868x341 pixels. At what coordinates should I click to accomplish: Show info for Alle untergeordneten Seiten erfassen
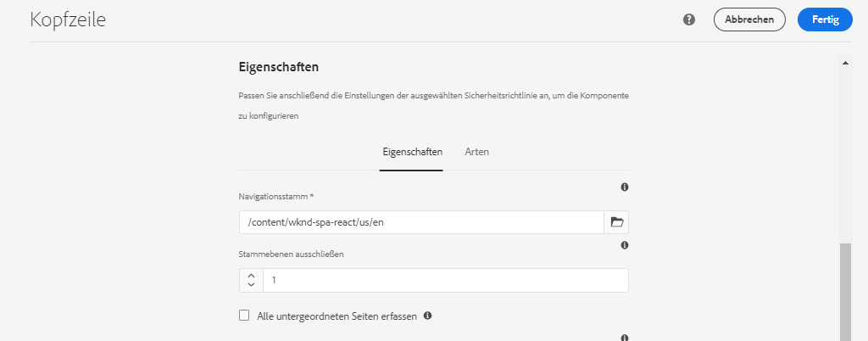pos(428,316)
